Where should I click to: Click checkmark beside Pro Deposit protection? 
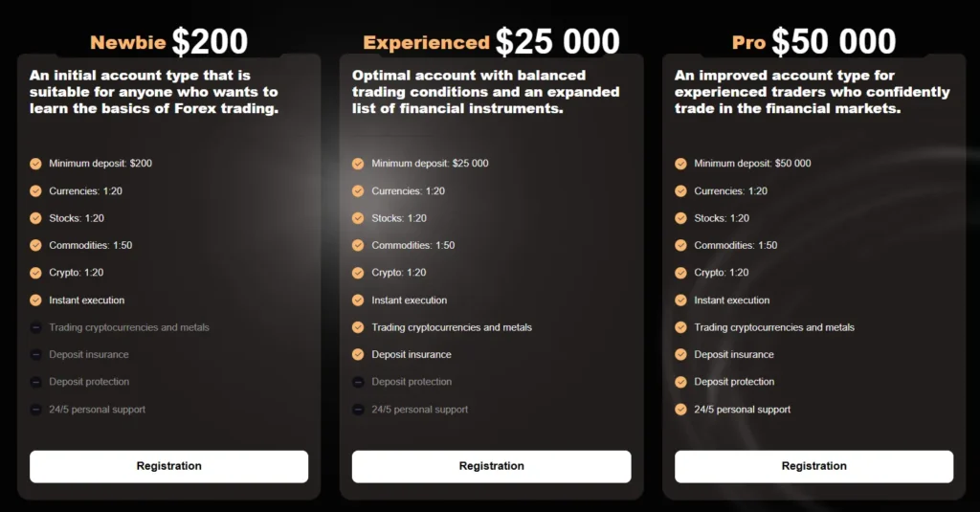(680, 382)
